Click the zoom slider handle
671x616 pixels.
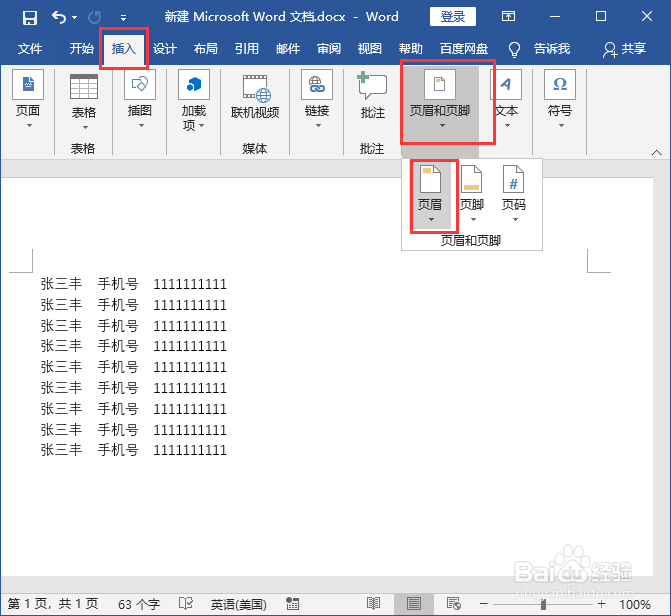pyautogui.click(x=543, y=604)
